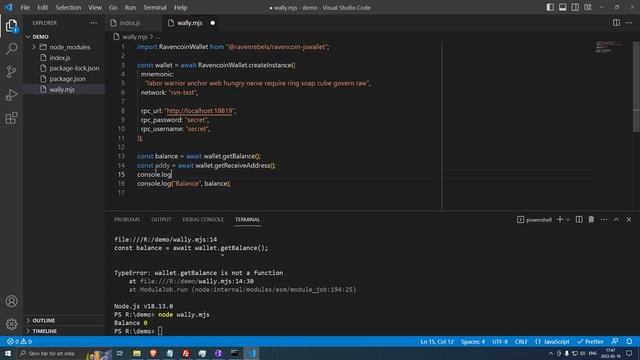Open the Windows Start button
Screen dimensions: 640x360
(x=7, y=353)
